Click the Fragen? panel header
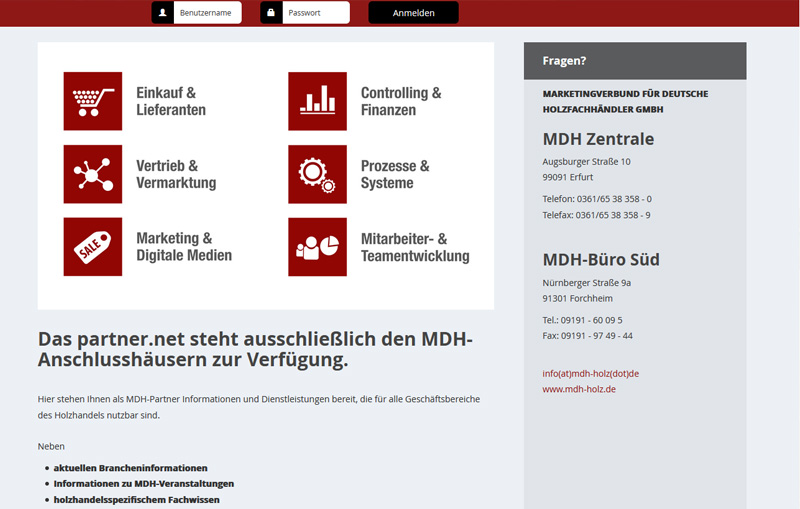800x509 pixels. [635, 61]
